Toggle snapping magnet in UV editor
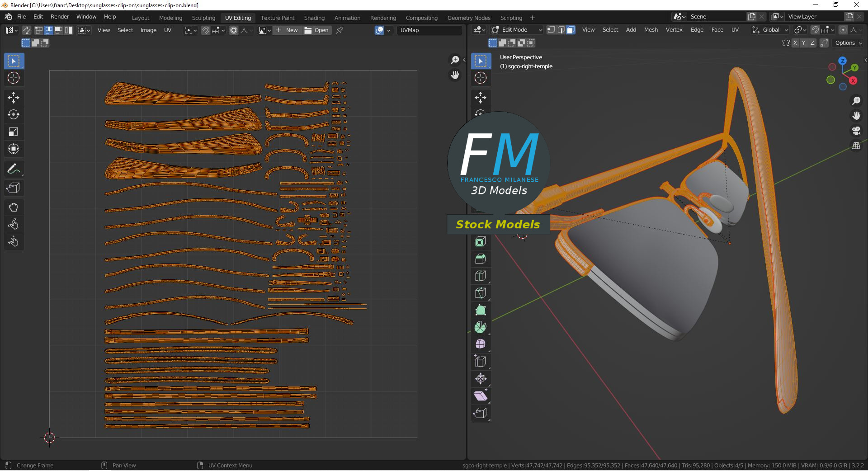The width and height of the screenshot is (868, 471). tap(206, 30)
